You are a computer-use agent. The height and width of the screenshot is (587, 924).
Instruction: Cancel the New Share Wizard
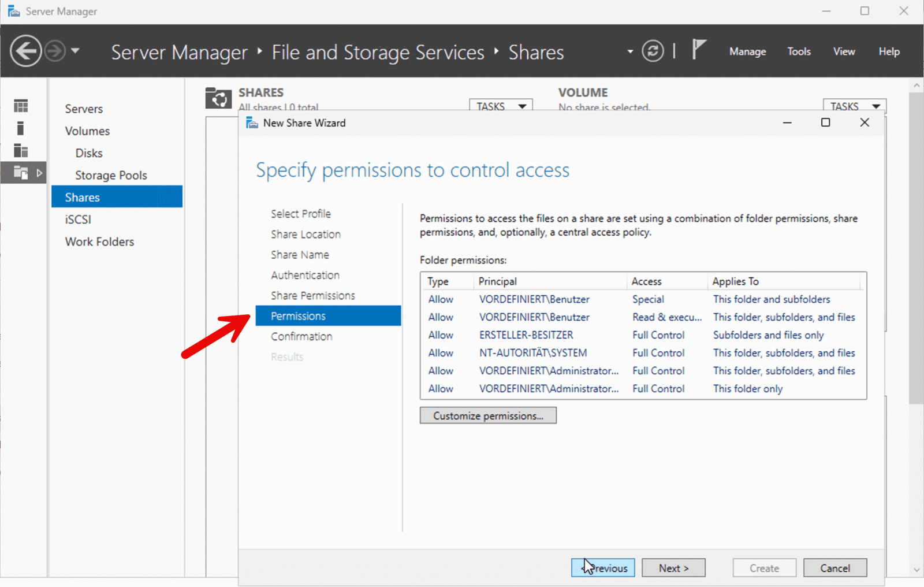point(835,567)
